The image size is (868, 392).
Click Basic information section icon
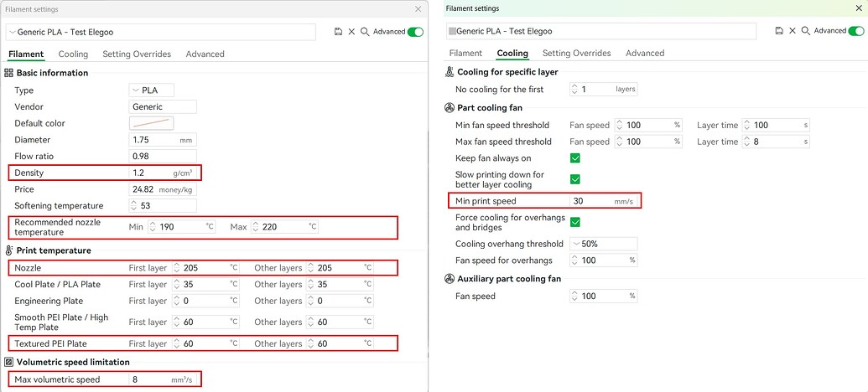coord(9,72)
